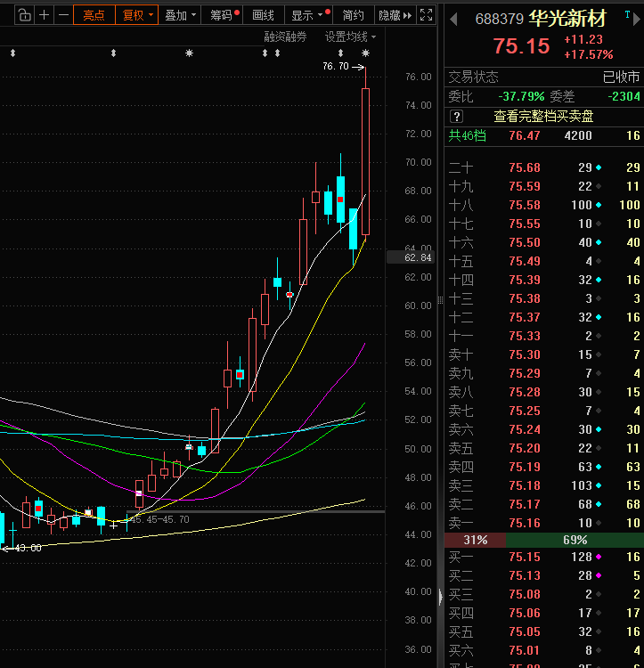Click the first star event marker above chart
644x668 pixels.
pos(190,53)
